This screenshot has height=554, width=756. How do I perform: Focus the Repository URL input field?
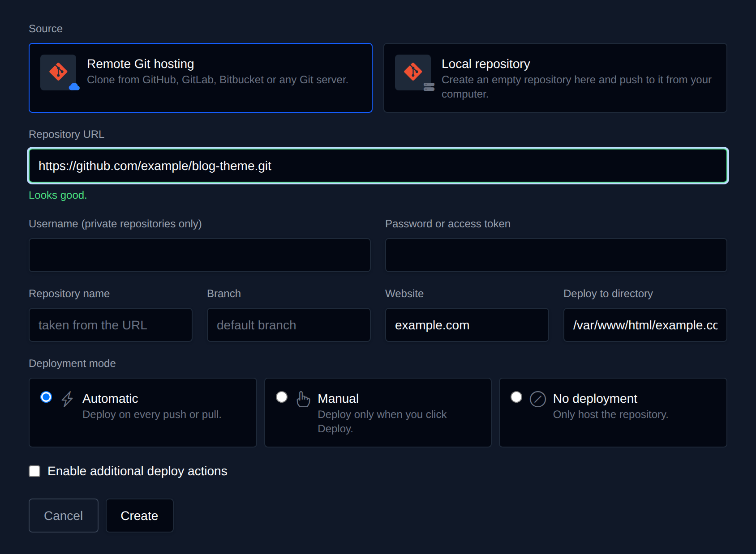(378, 166)
